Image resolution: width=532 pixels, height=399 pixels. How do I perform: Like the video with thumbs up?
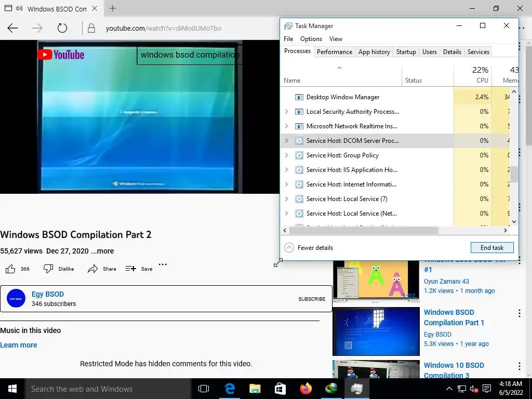pyautogui.click(x=10, y=269)
